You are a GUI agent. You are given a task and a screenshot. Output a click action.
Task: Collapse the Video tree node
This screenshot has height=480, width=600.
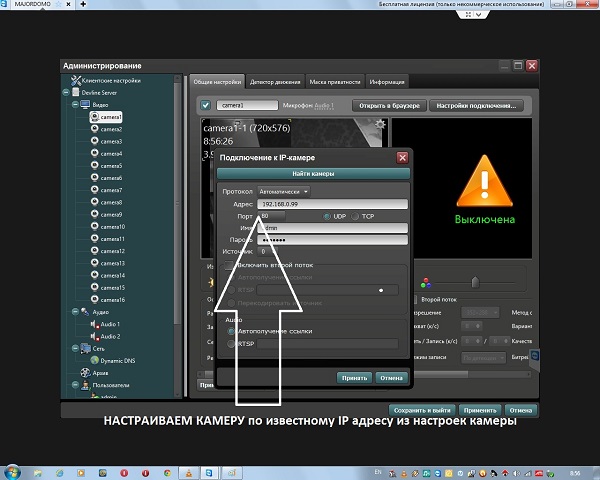coord(75,104)
